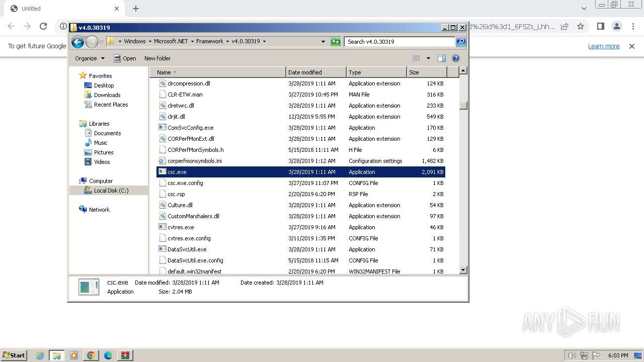The width and height of the screenshot is (644, 362).
Task: Select the CORPerfMonSymbols.h file
Action: tap(195, 150)
